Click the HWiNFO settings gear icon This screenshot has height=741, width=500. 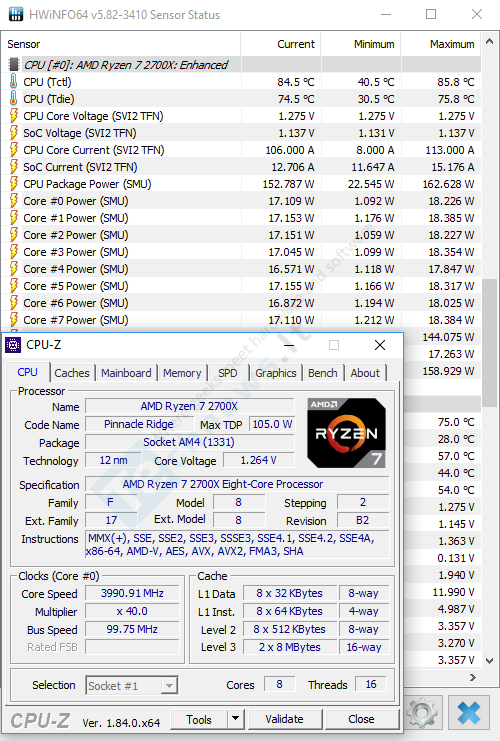(422, 713)
